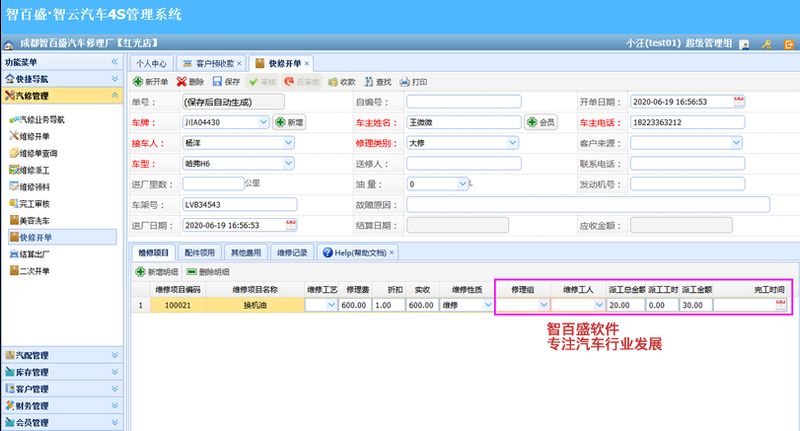Screen dimensions: 800x431
Task: Open 汽修业务导航 in sidebar
Action: 37,119
